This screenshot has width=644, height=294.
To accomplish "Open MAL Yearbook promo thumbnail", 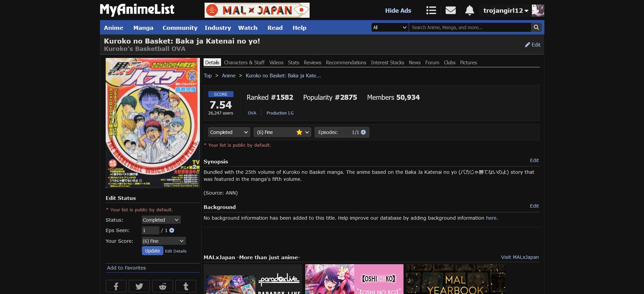I will 455,279.
